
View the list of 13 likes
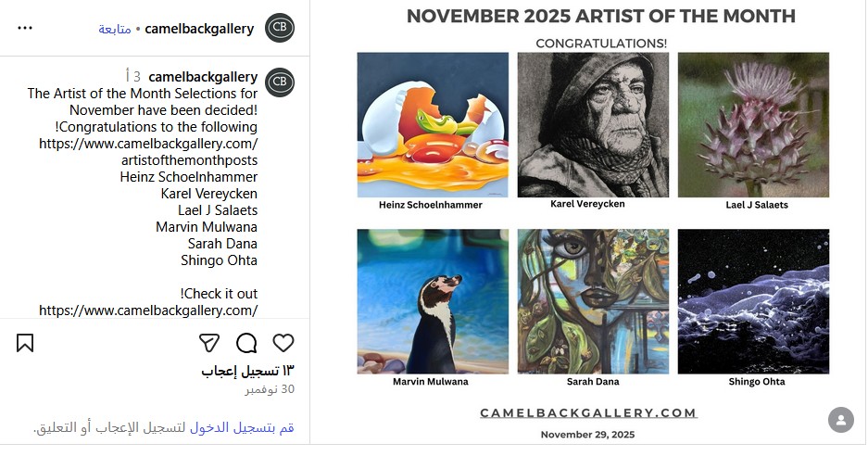pyautogui.click(x=247, y=371)
